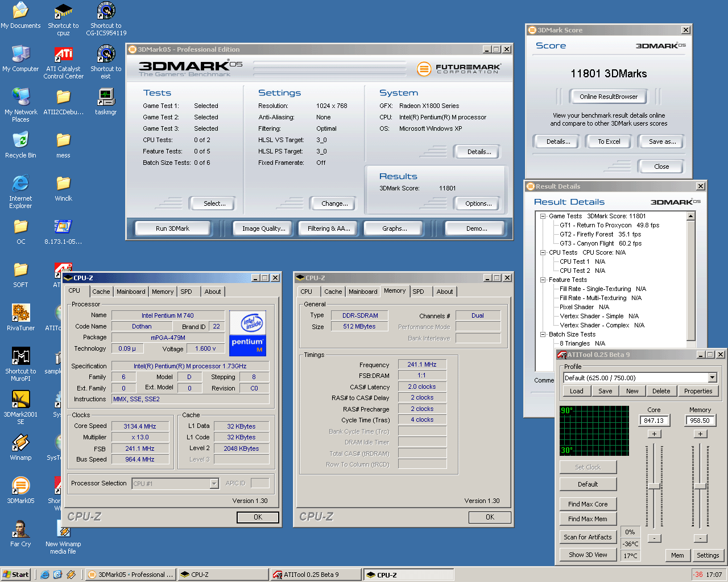
Task: Open SPD tab in right CPU-Z window
Action: pyautogui.click(x=419, y=292)
